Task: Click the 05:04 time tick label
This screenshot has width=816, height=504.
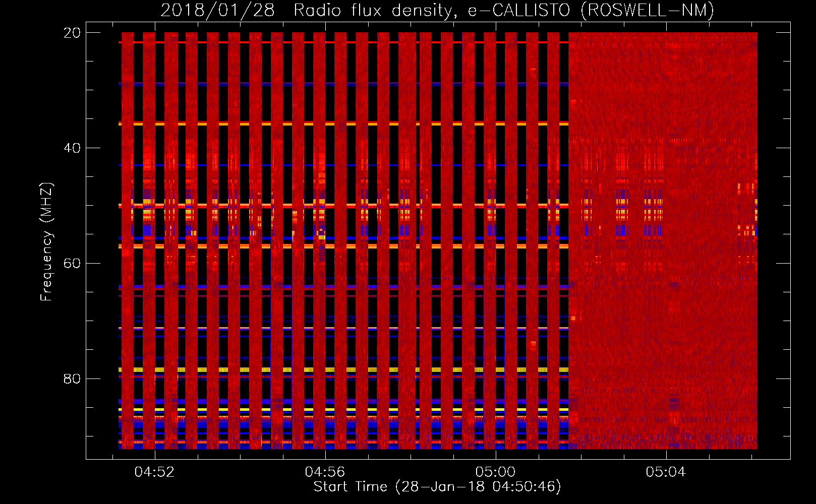Action: click(x=666, y=472)
